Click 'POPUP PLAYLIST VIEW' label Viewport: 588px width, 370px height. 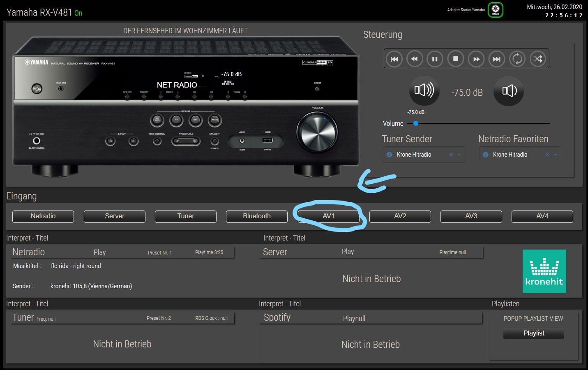[533, 319]
